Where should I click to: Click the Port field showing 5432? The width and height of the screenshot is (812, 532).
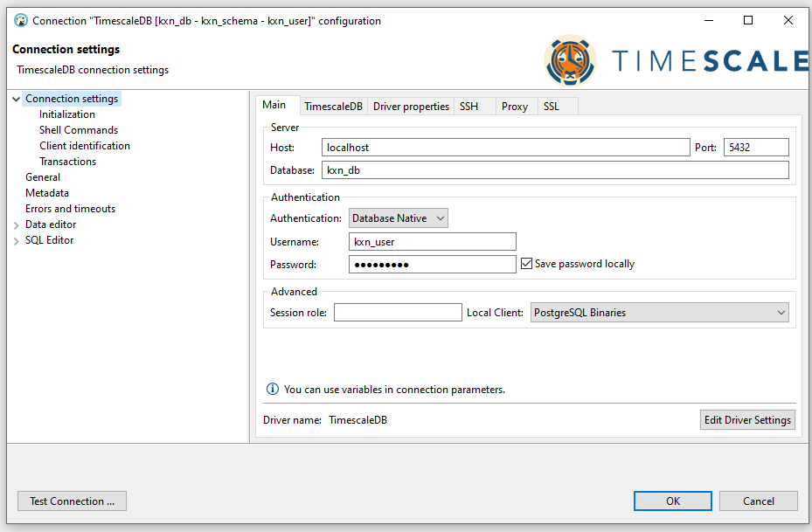tap(756, 148)
